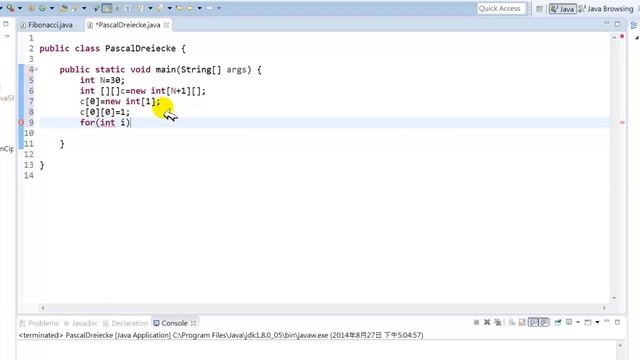
Task: Open dropdown arrow next to Search icon
Action: pos(84,8)
